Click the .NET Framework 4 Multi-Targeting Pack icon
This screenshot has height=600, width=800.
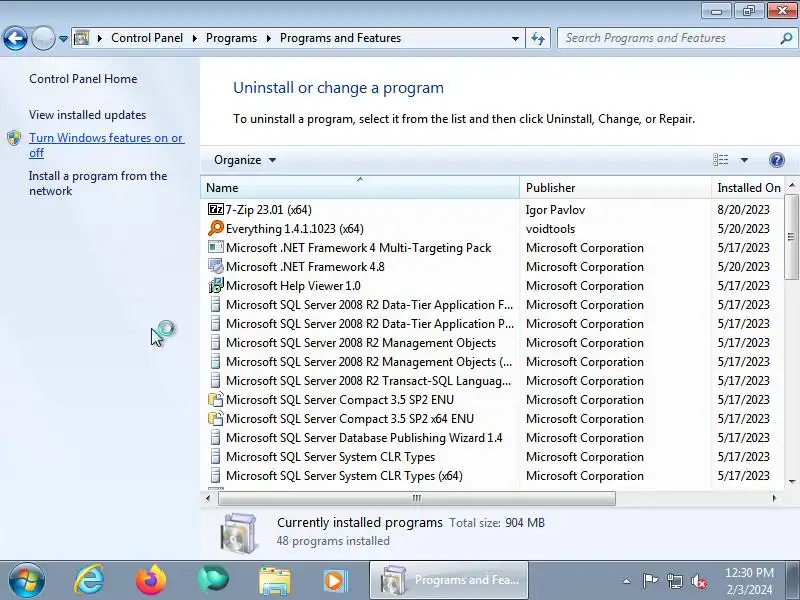coord(216,247)
